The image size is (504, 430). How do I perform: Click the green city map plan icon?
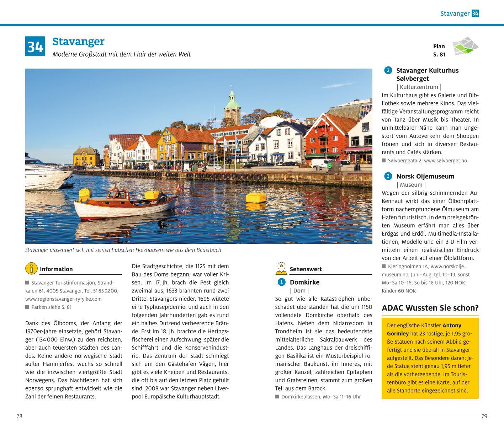[x=465, y=46]
